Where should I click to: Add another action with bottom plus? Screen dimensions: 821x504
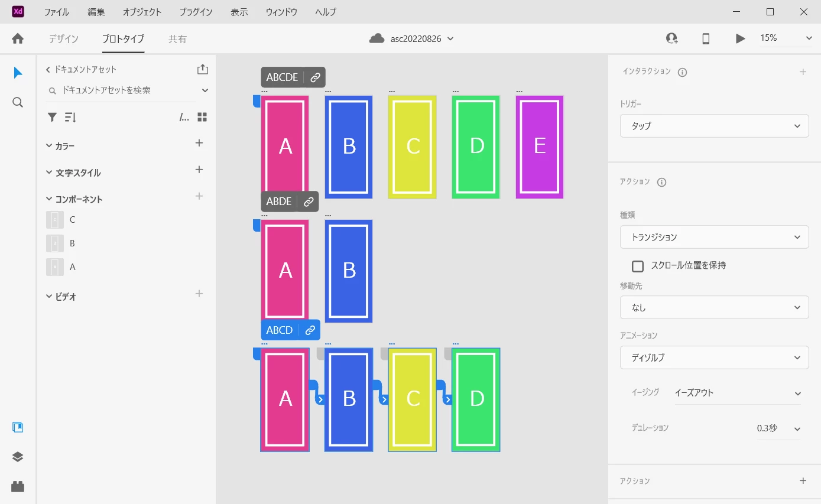(x=803, y=481)
